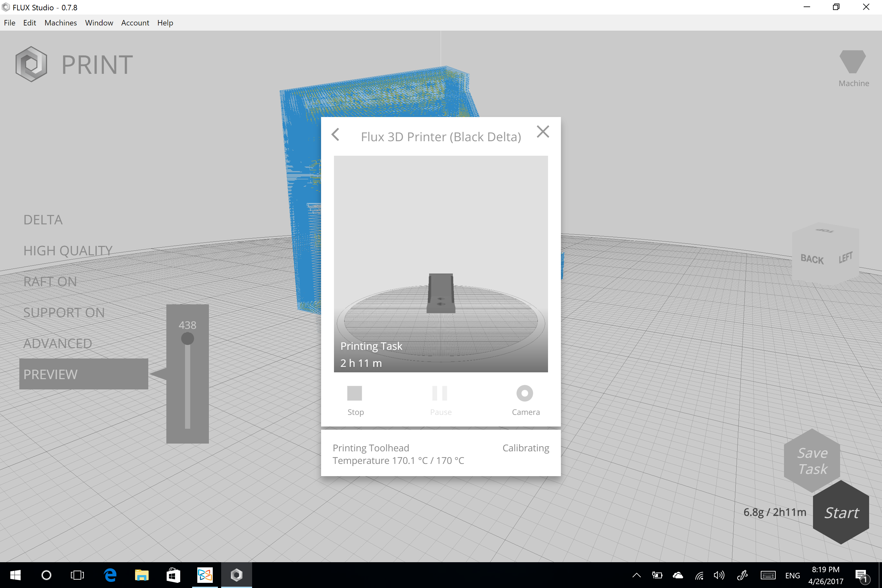Open the Machines menu
The width and height of the screenshot is (882, 588).
pyautogui.click(x=60, y=23)
